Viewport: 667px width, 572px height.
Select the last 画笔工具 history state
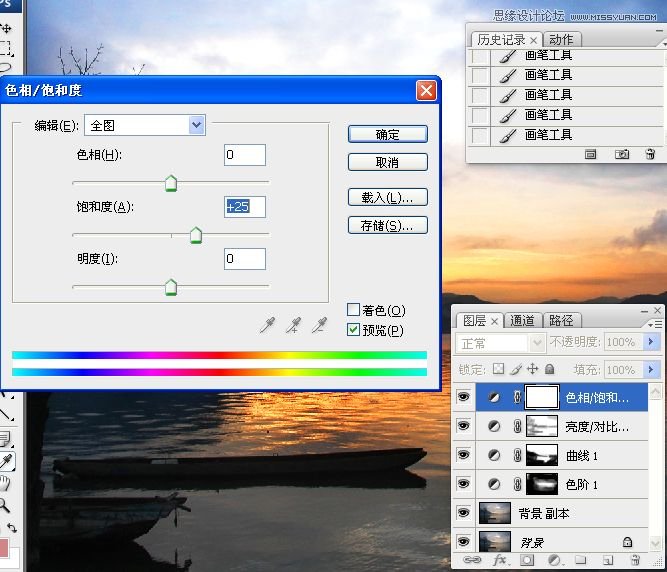(565, 135)
